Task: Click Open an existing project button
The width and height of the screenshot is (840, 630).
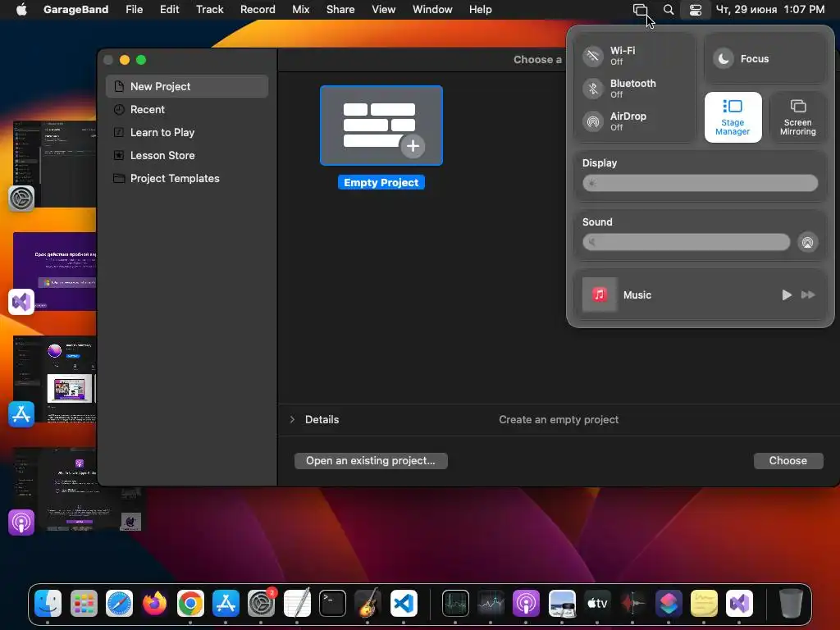Action: (x=371, y=461)
